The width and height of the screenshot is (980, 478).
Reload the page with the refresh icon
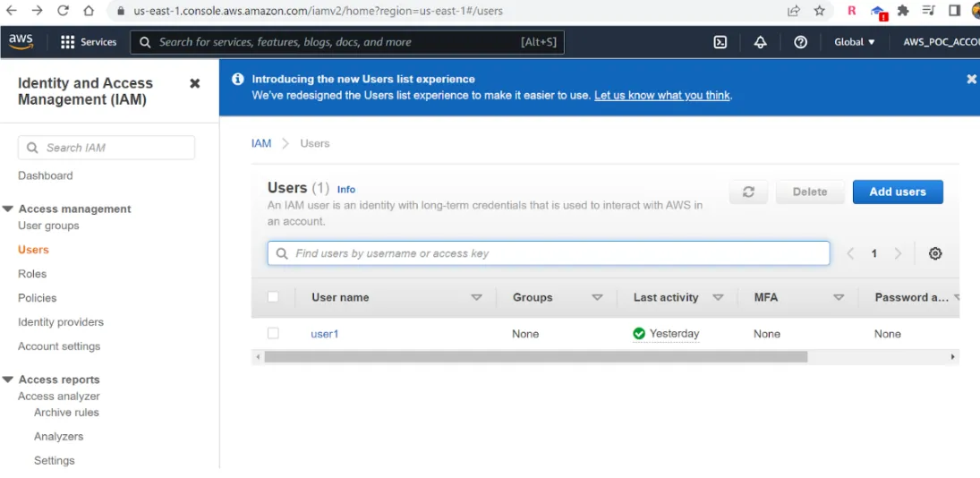pos(63,11)
